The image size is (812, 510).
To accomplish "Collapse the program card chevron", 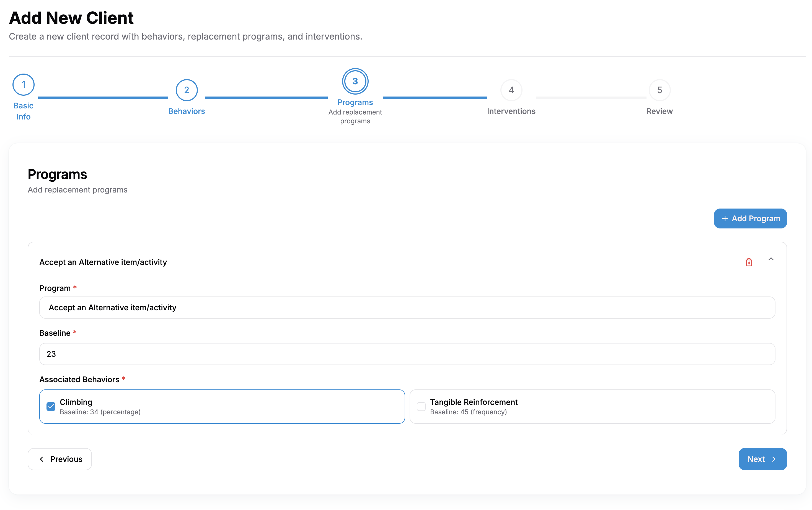I will coord(771,259).
